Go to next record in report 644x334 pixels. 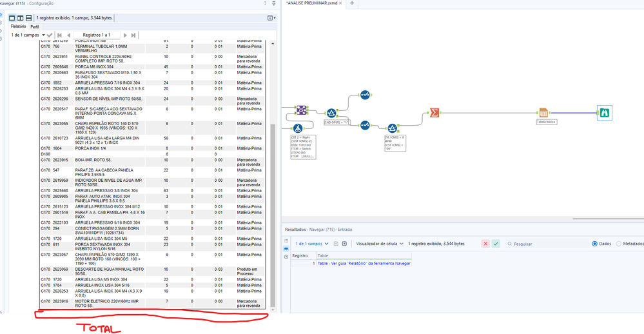(x=125, y=35)
